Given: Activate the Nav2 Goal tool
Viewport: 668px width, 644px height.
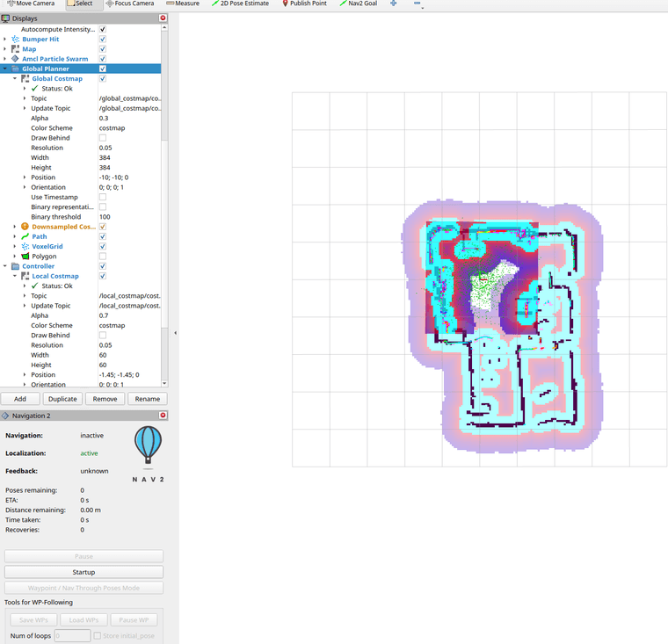Looking at the screenshot, I should pyautogui.click(x=359, y=4).
